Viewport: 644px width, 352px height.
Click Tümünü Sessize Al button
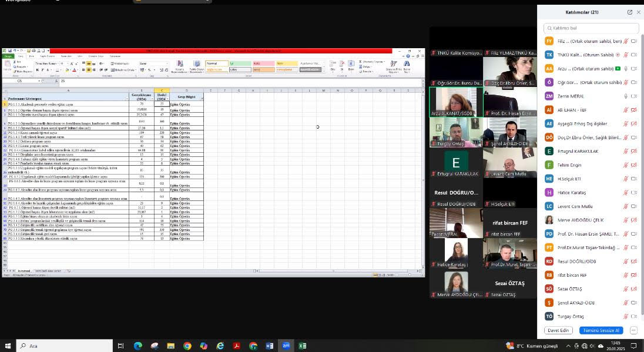point(601,330)
